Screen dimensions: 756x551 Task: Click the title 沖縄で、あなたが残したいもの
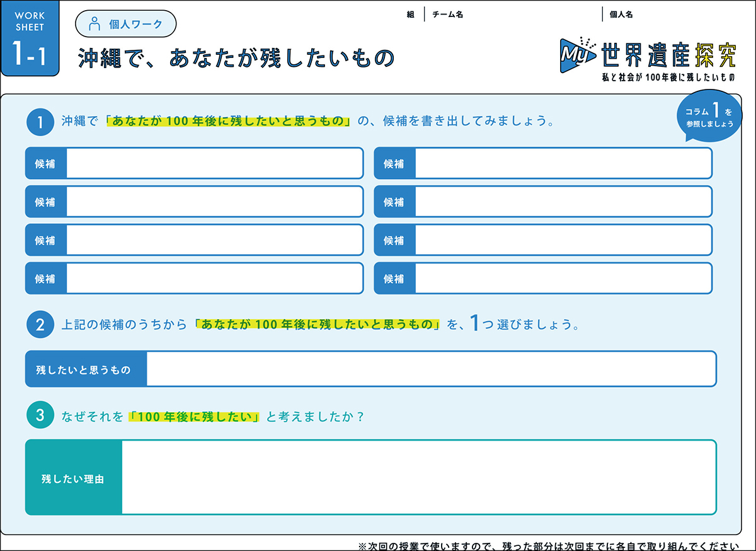(236, 57)
